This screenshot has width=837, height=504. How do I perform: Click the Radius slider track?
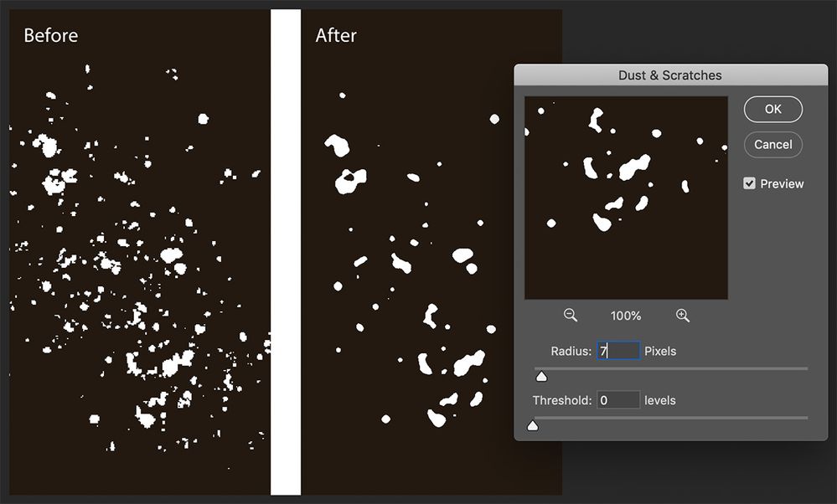pyautogui.click(x=671, y=368)
